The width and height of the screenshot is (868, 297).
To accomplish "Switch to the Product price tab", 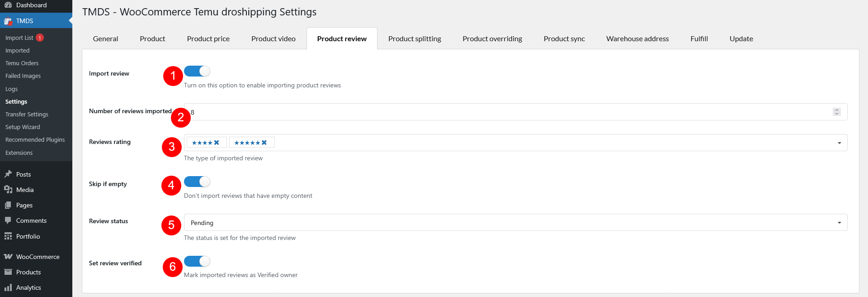I will [x=208, y=39].
